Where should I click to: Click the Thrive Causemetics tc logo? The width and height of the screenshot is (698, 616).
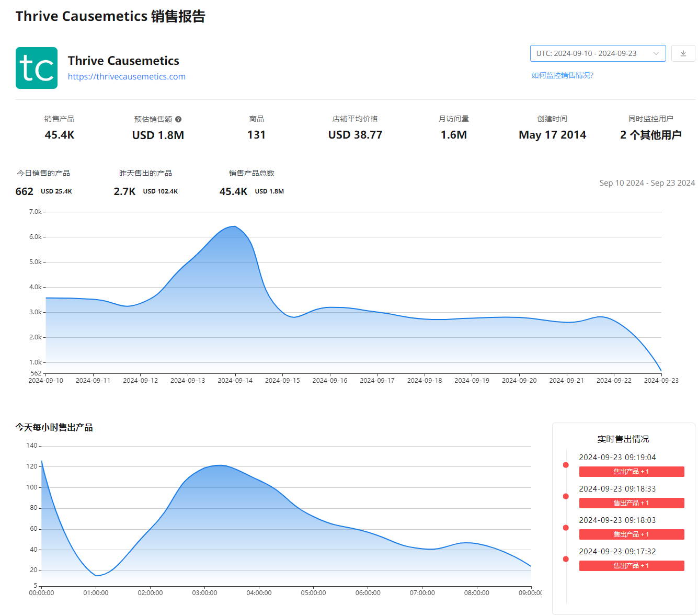37,68
